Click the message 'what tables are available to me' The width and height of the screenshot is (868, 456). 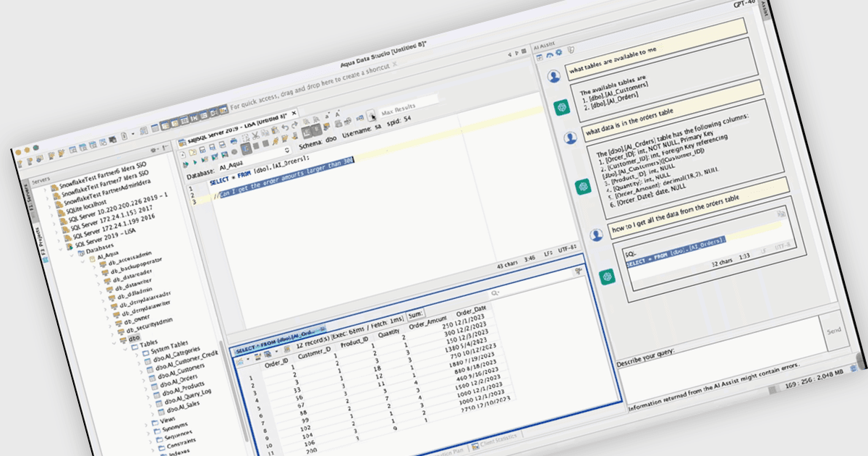point(613,62)
